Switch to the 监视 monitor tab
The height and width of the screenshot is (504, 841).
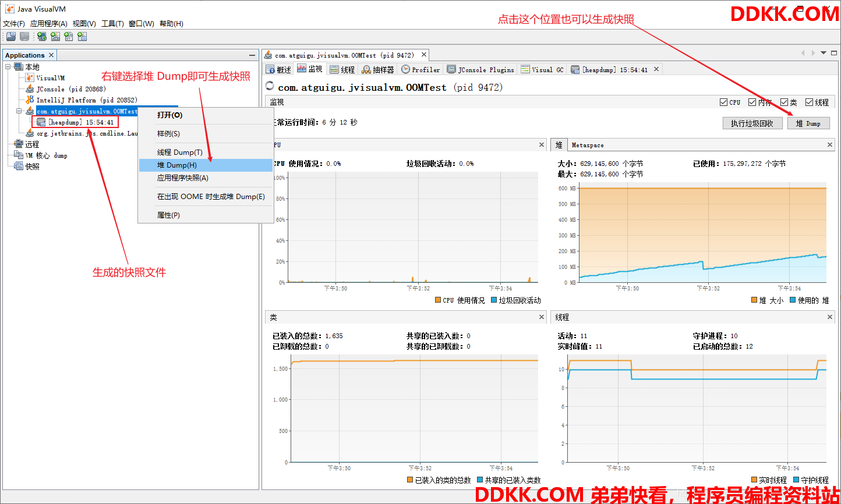(310, 69)
